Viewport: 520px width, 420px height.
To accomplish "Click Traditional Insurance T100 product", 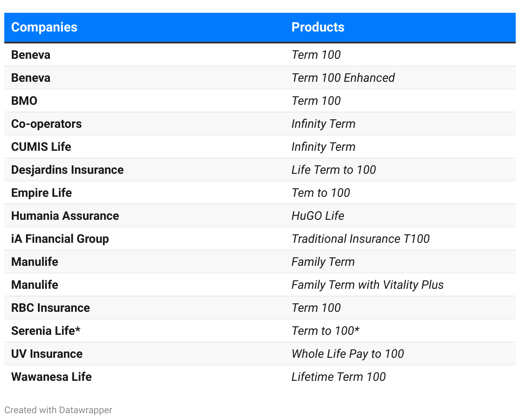I will click(360, 239).
